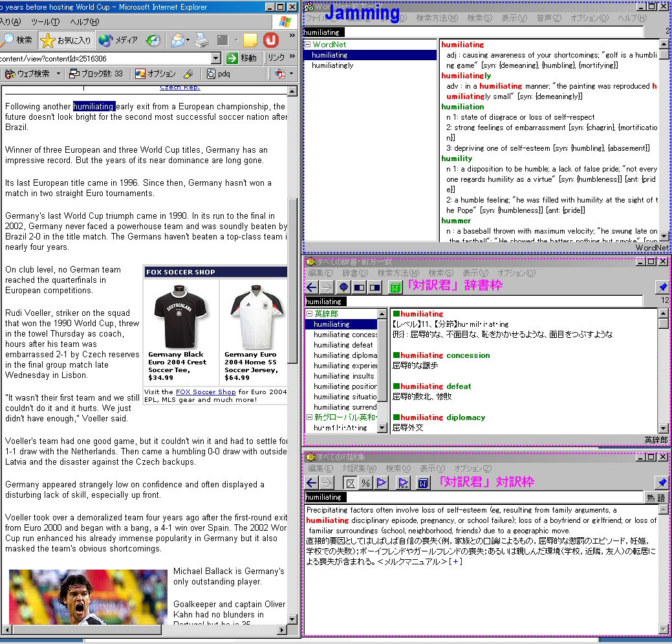The height and width of the screenshot is (644, 672).
Task: Click the highlighter pen icon in search toolbar
Action: [188, 74]
